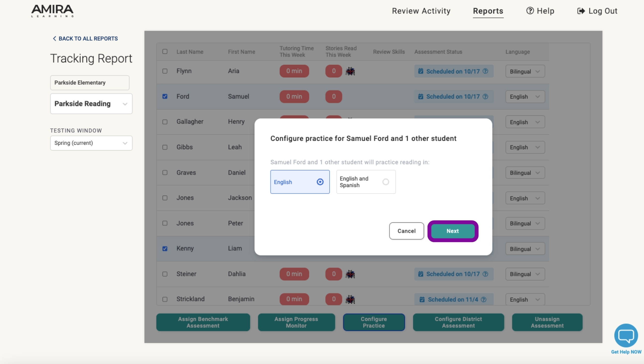The height and width of the screenshot is (364, 644).
Task: Follow the Back to All Reports link
Action: tap(85, 38)
